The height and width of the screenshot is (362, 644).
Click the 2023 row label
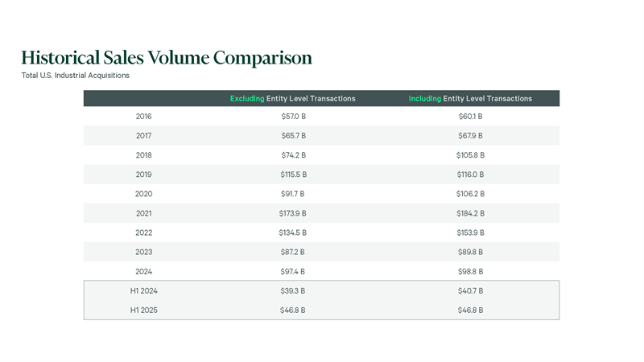[144, 252]
